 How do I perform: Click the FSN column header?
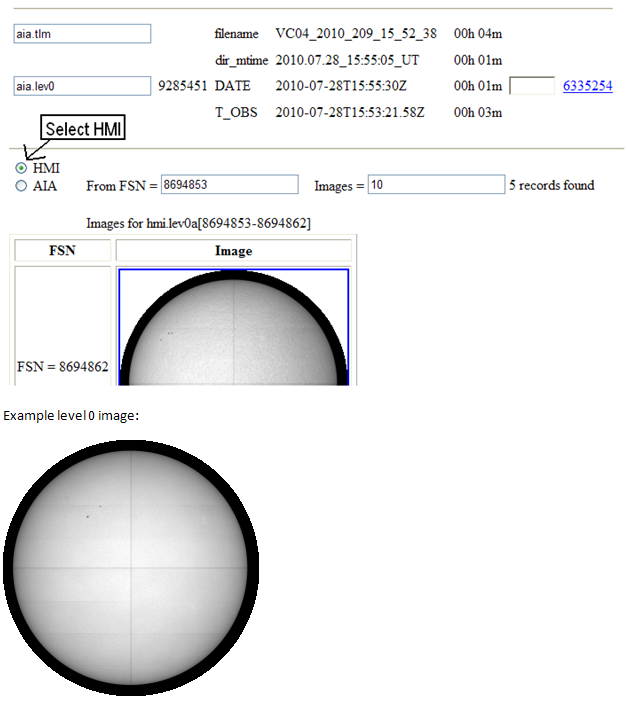pyautogui.click(x=62, y=250)
